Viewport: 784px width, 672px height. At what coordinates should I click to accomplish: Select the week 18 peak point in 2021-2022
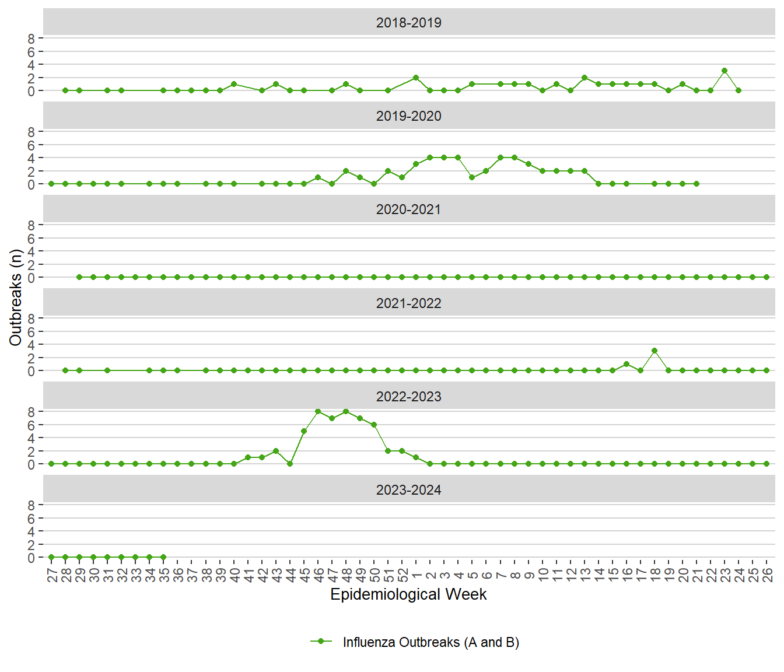[x=654, y=351]
